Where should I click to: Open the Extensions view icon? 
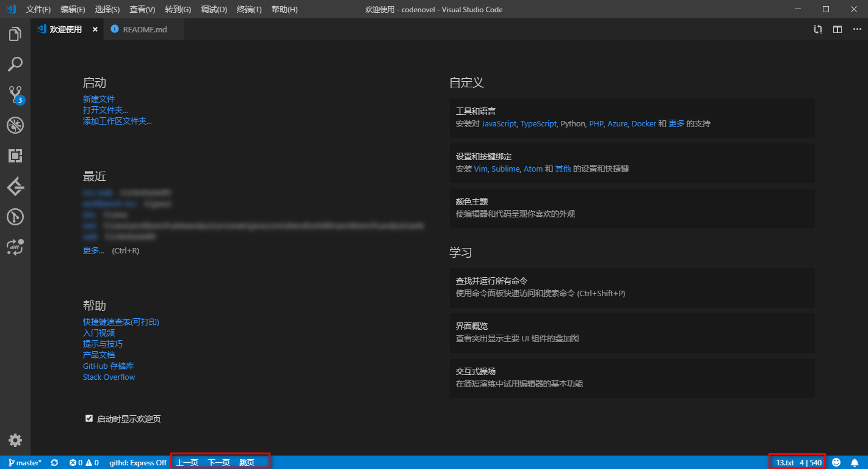pyautogui.click(x=15, y=156)
